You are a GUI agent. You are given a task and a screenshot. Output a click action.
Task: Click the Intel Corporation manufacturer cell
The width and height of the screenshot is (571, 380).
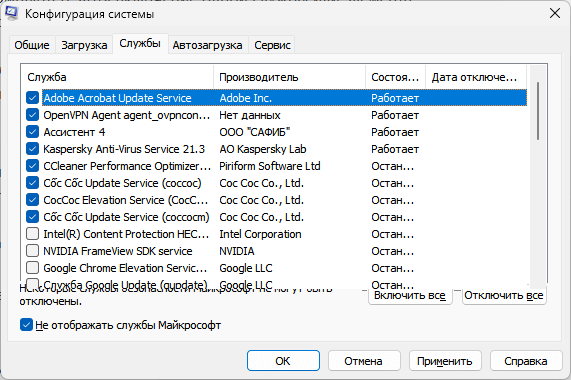point(260,234)
